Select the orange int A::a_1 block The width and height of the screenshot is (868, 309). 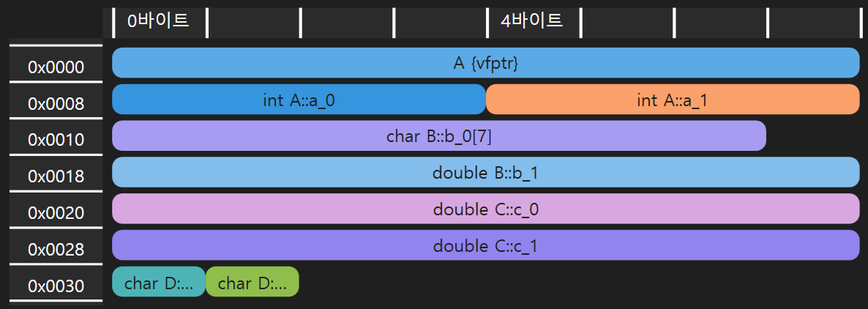coord(673,99)
